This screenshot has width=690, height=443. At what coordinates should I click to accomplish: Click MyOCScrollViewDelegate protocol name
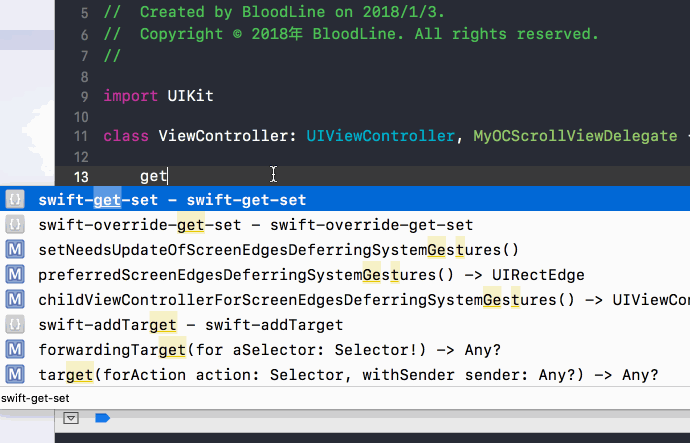tap(575, 136)
